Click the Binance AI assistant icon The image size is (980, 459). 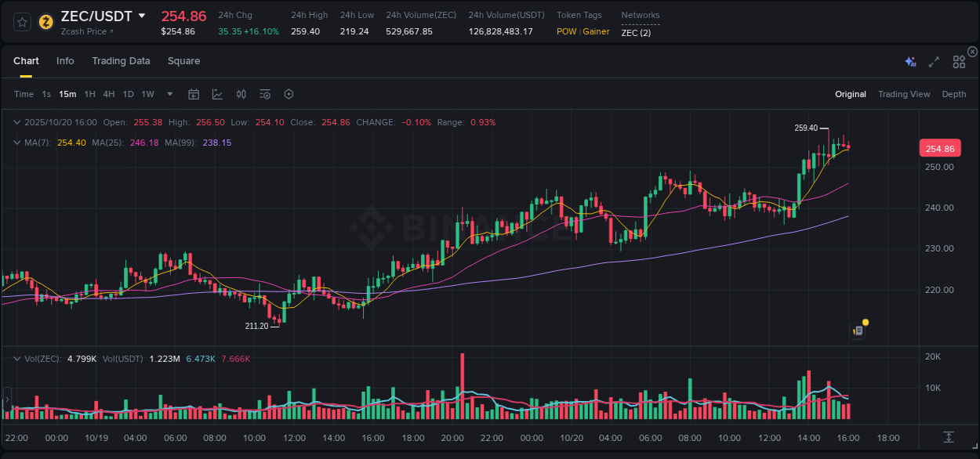coord(910,61)
